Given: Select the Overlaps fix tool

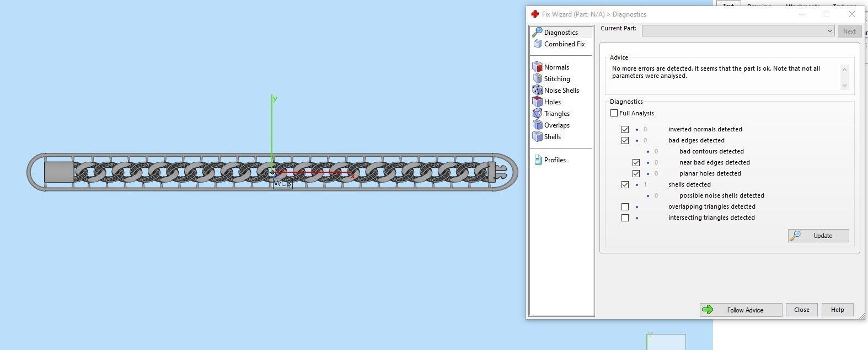Looking at the screenshot, I should pos(551,125).
